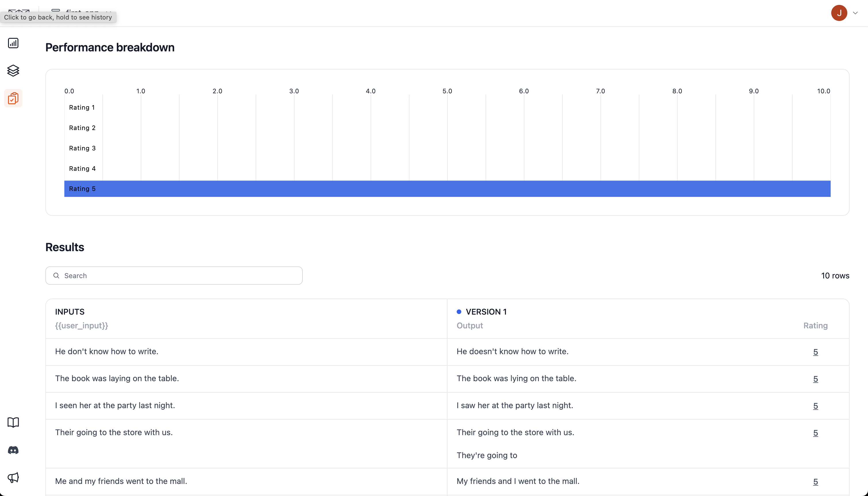Select the orange clipboard evaluations icon
The height and width of the screenshot is (496, 868).
(13, 98)
